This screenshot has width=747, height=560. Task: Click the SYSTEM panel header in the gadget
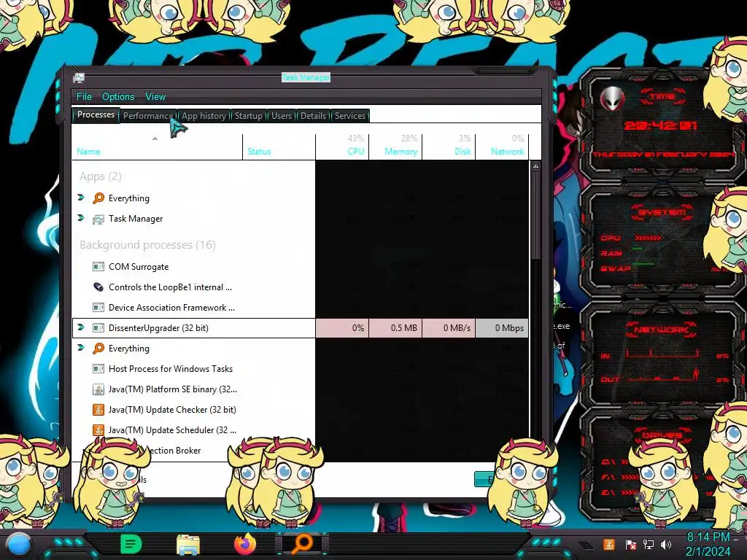tap(662, 212)
